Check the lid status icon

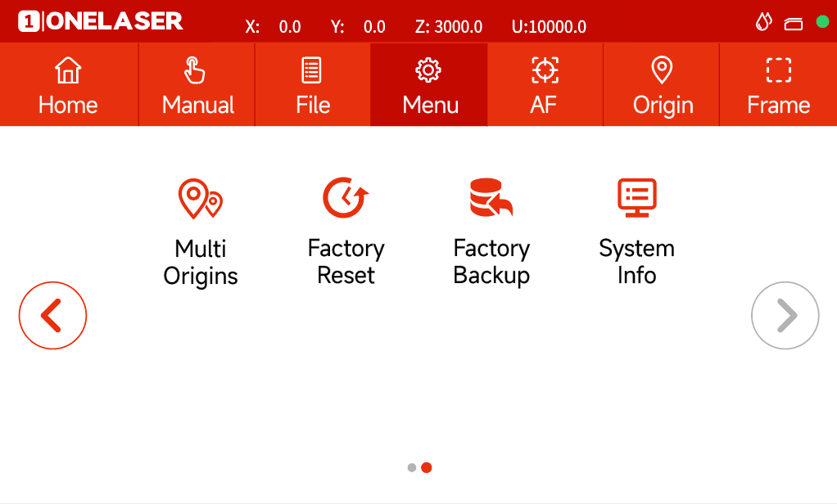tap(793, 23)
